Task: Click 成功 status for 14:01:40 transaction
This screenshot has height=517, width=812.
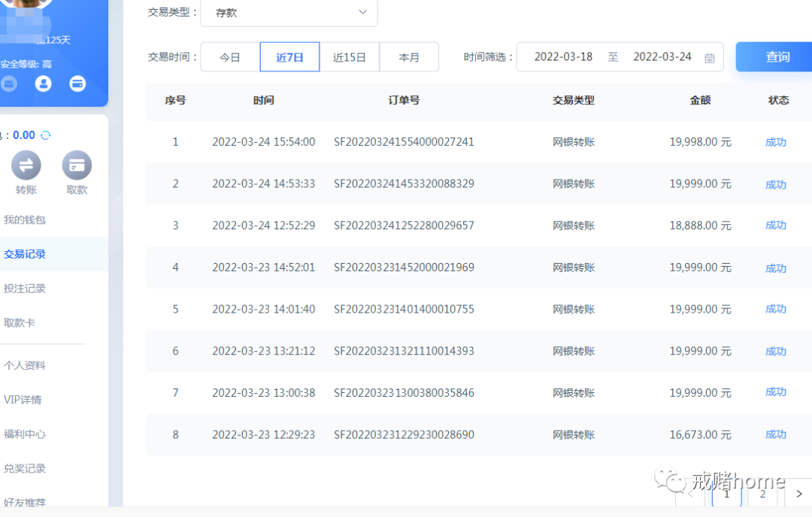Action: click(776, 309)
